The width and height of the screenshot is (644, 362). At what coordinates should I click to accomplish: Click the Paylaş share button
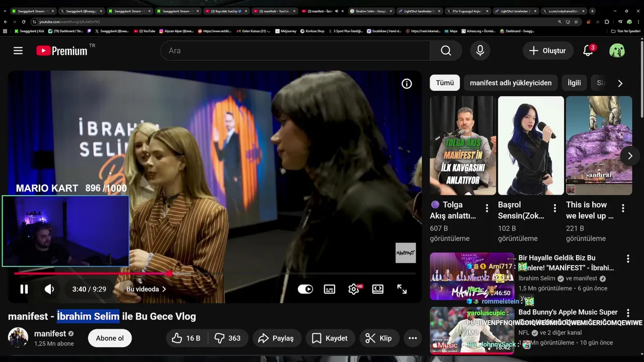(276, 338)
